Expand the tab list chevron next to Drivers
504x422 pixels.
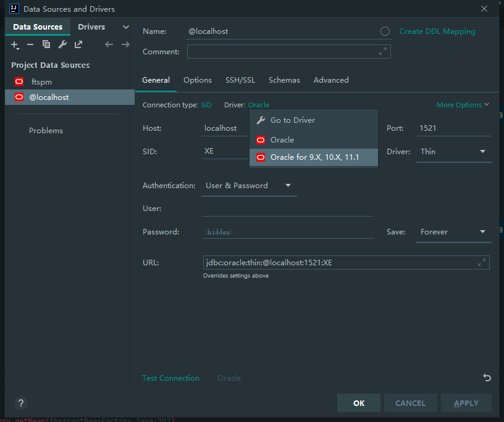(x=126, y=27)
